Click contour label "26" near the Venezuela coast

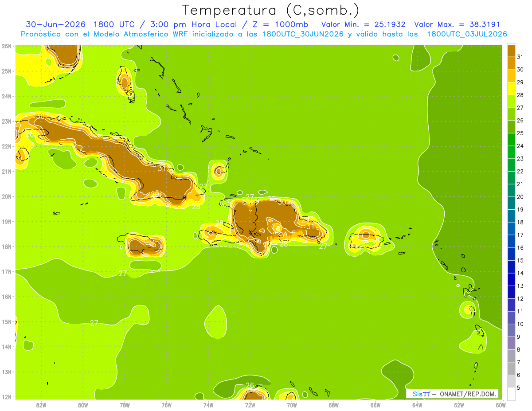tap(250, 385)
